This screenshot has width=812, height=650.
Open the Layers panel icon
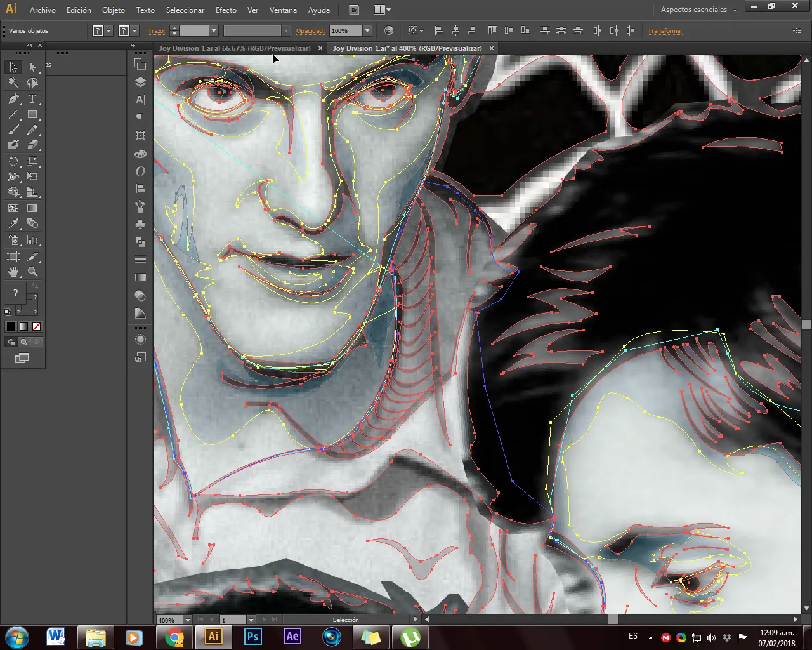(x=140, y=82)
